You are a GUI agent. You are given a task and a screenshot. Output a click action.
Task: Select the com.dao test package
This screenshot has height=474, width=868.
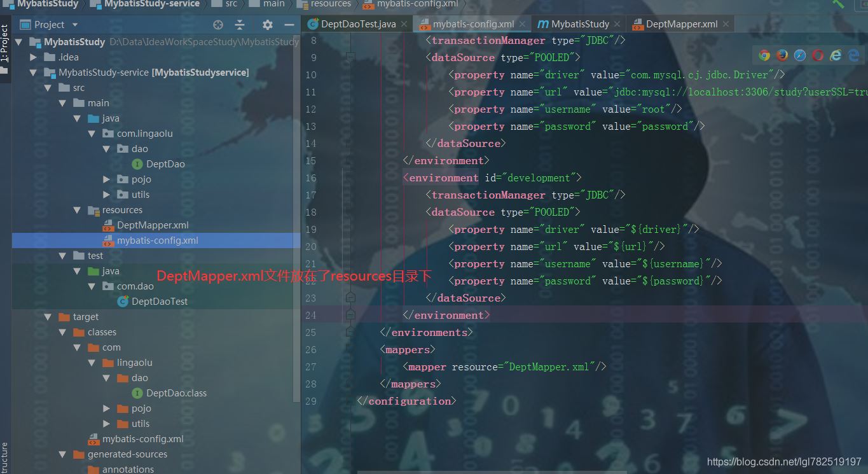coord(135,286)
